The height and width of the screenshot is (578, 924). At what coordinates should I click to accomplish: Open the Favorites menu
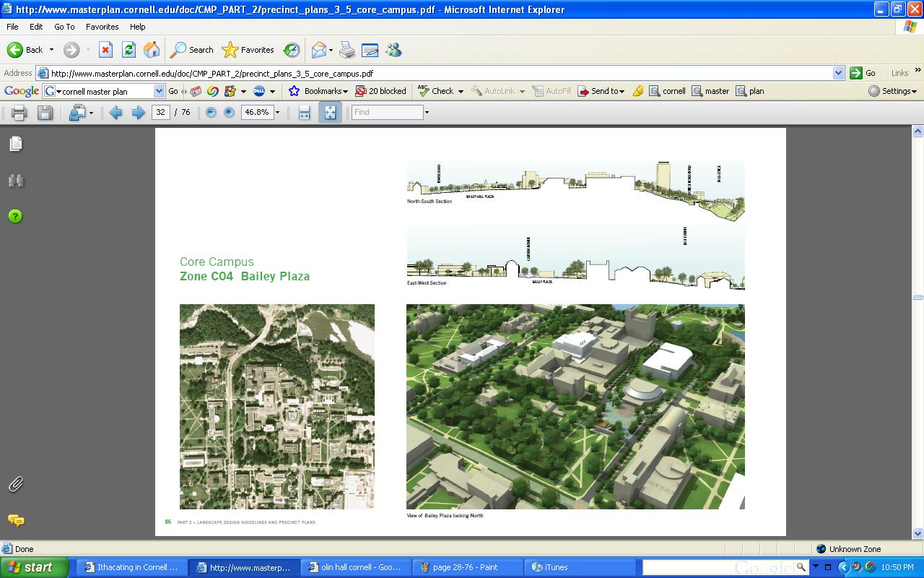[x=102, y=27]
